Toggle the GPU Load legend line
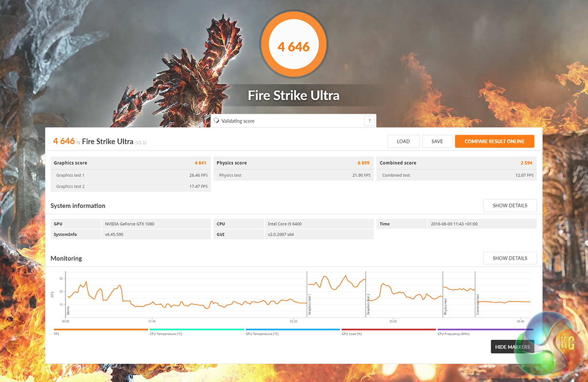 tap(389, 330)
